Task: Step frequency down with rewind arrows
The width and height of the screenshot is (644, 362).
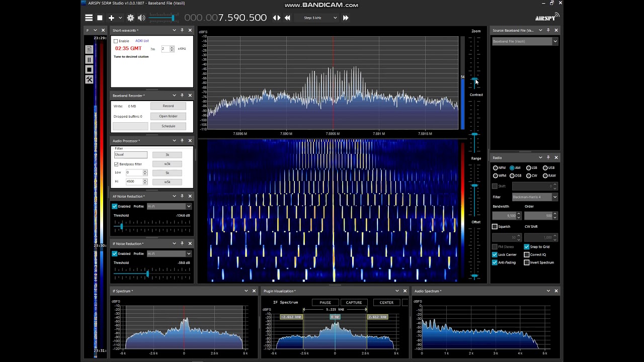Action: [x=287, y=18]
